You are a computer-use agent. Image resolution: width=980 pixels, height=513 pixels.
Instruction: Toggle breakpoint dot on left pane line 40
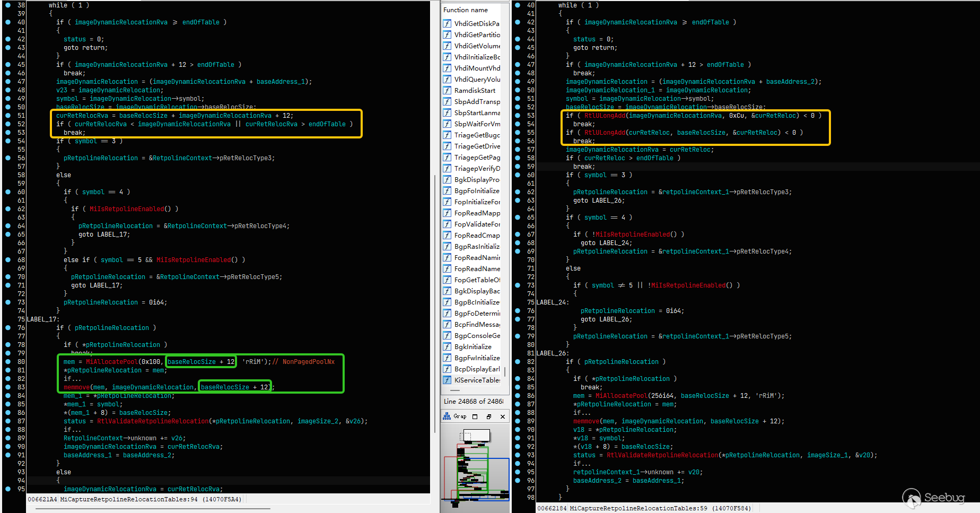point(7,22)
